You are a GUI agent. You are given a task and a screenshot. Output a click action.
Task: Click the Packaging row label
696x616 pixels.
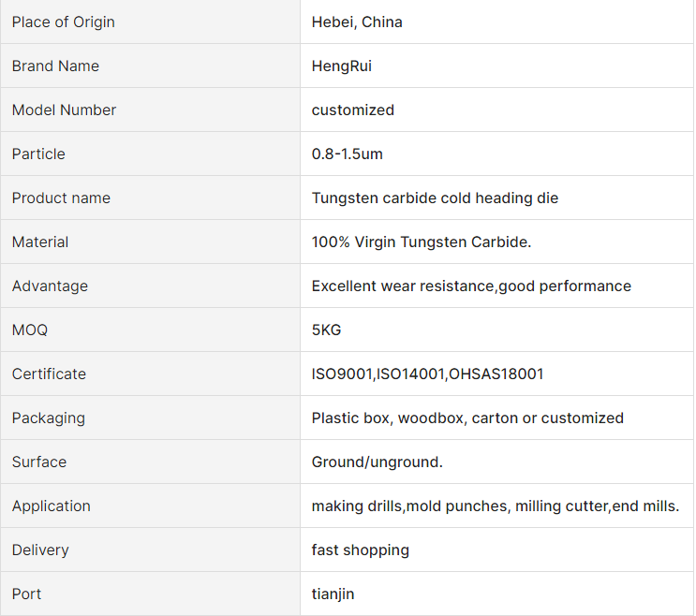coord(49,418)
